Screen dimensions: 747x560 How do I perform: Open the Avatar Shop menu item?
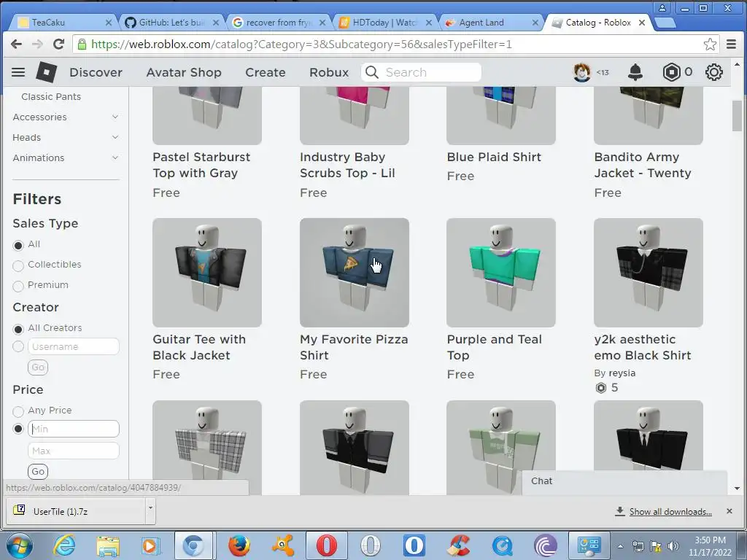pyautogui.click(x=184, y=72)
